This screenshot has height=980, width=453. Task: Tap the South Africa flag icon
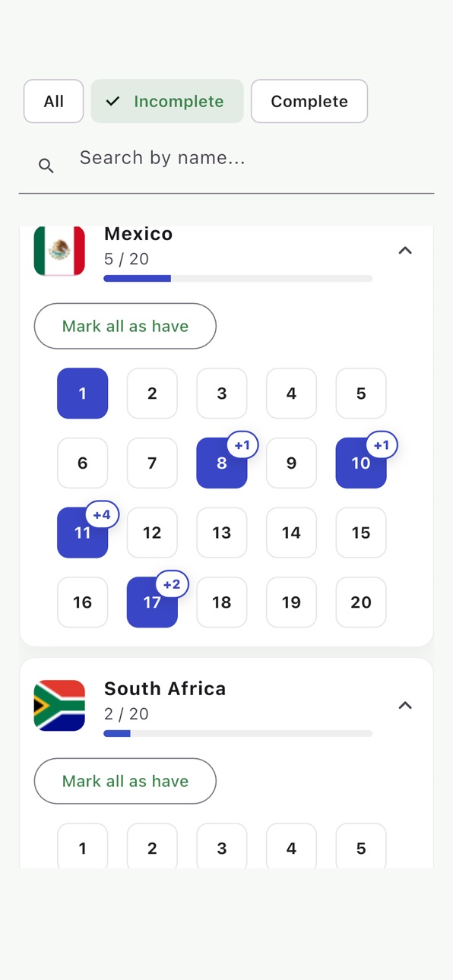coord(59,705)
